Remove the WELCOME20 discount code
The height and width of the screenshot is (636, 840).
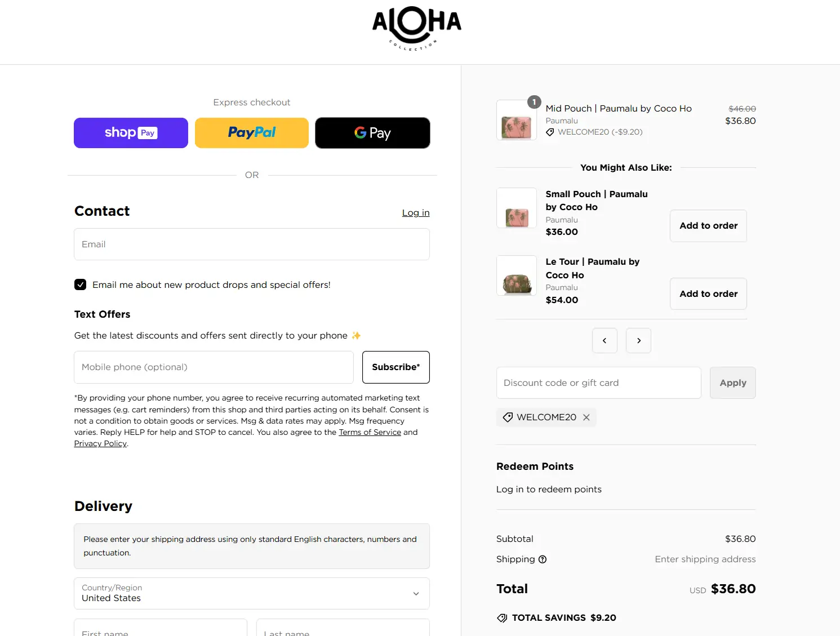[586, 417]
